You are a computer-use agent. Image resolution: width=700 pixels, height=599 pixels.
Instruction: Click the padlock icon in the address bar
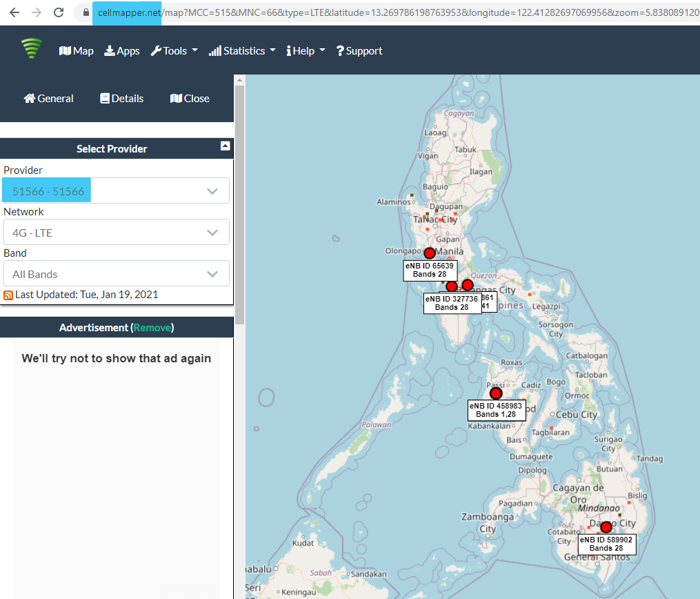[85, 12]
